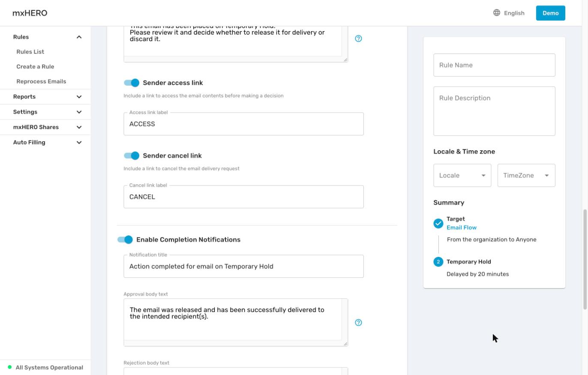
Task: Expand the Reports sidebar section
Action: [45, 97]
